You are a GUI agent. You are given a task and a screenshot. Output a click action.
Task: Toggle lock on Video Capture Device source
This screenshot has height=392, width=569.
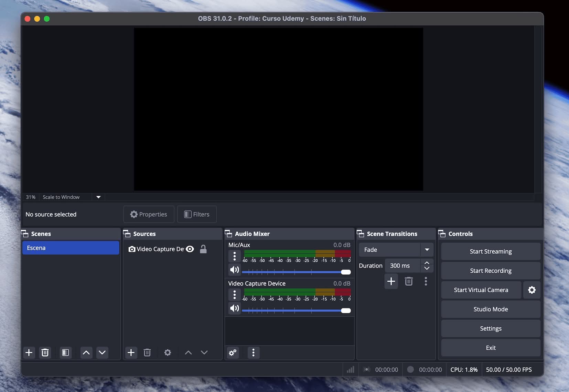click(203, 249)
